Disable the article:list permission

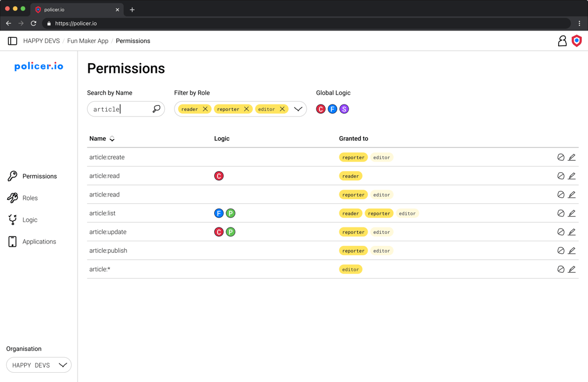pyautogui.click(x=560, y=213)
